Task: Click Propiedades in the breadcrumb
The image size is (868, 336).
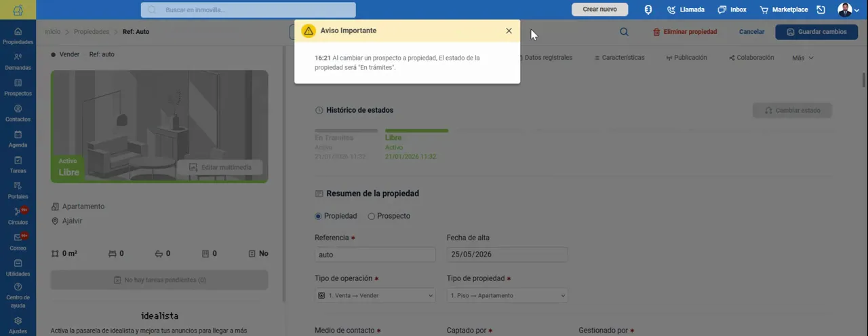Action: [92, 32]
